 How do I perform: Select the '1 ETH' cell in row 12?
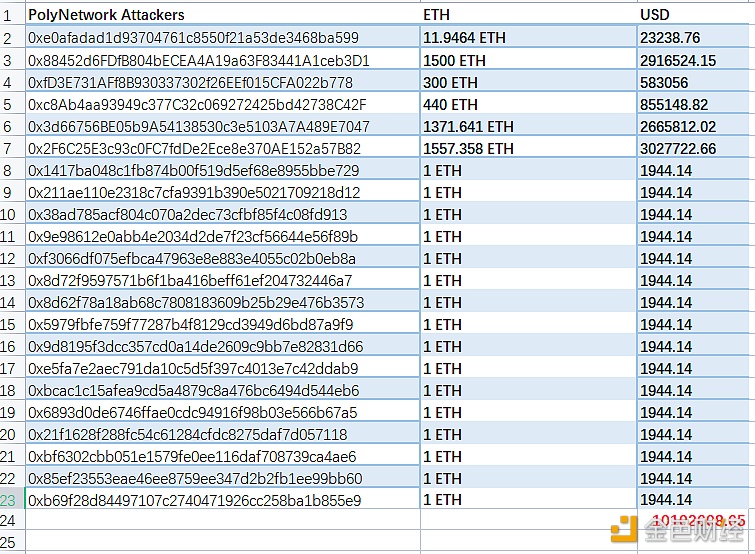[529, 258]
